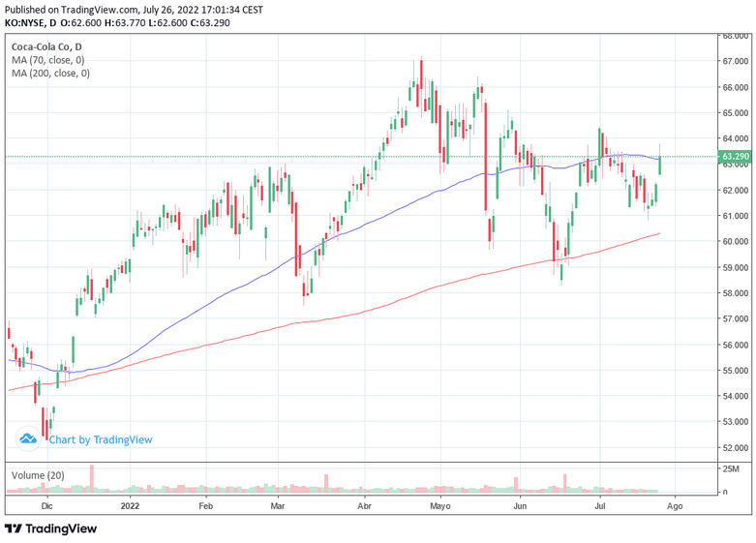The height and width of the screenshot is (543, 756).
Task: Click the 64.000 price axis label
Action: coord(736,138)
